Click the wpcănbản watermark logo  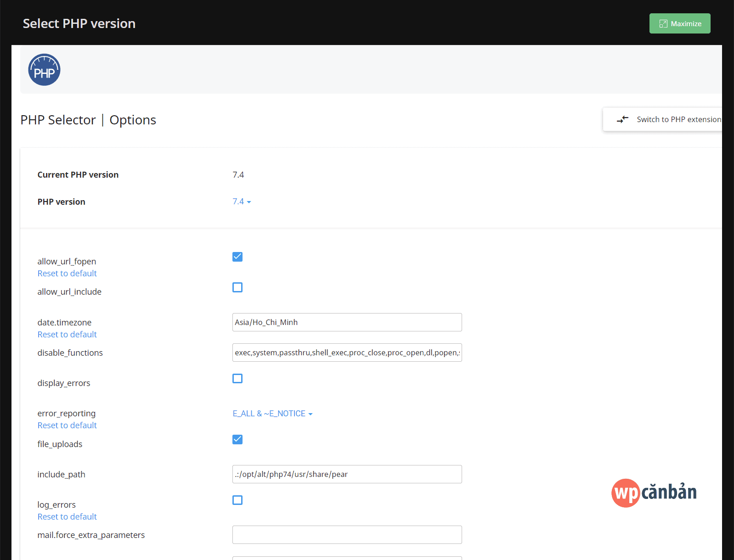pos(654,493)
